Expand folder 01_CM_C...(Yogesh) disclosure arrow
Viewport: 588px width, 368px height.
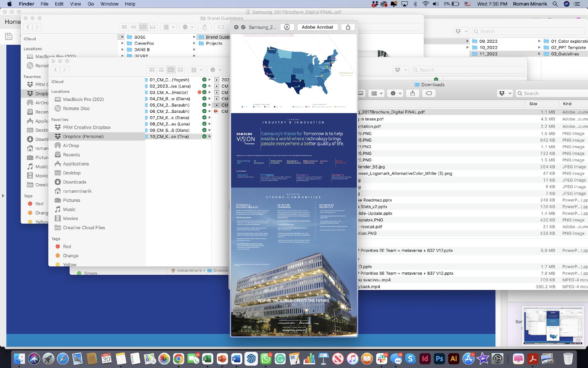pos(209,80)
